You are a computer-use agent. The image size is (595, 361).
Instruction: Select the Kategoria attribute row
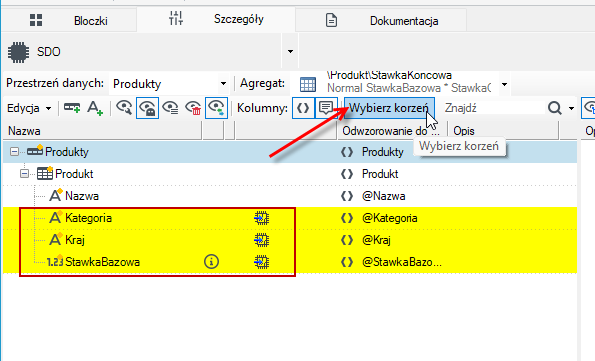(290, 218)
